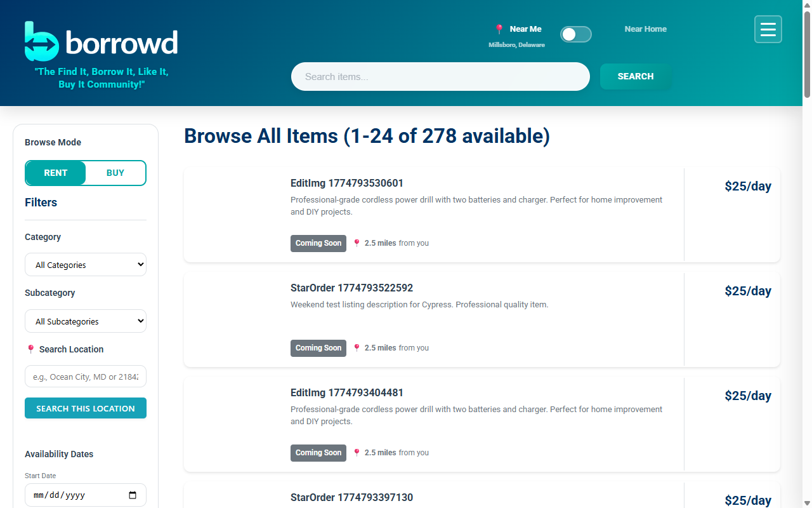Click the pin icon on EditImg 1774793404481 listing
The width and height of the screenshot is (812, 508).
coord(357,453)
